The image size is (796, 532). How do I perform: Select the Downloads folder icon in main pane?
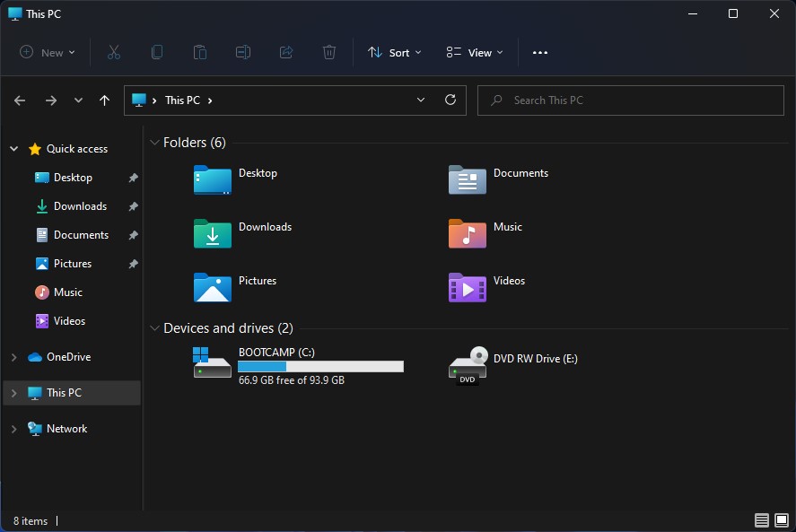[213, 233]
